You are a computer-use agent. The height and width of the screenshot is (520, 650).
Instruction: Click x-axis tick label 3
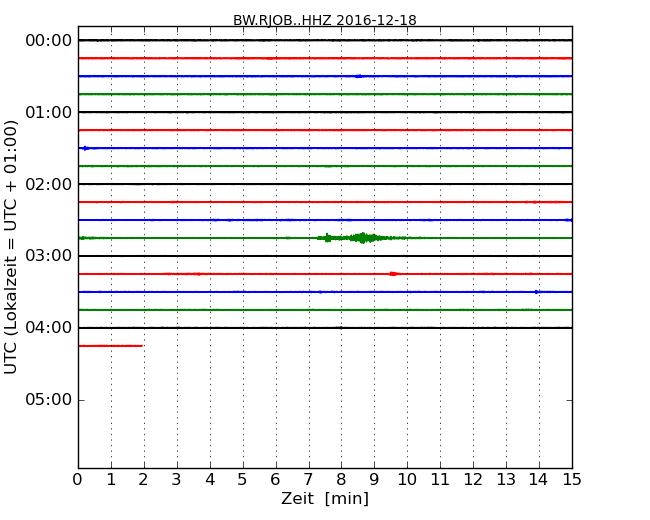[177, 480]
